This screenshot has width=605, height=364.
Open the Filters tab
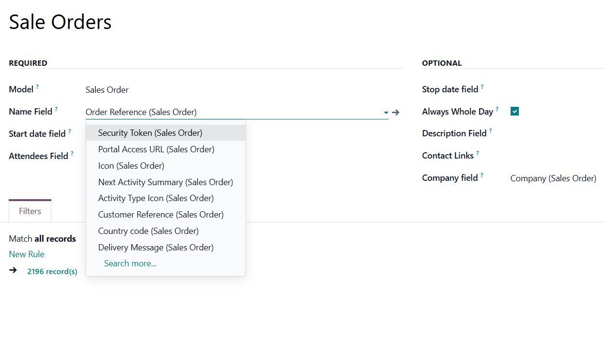tap(30, 211)
